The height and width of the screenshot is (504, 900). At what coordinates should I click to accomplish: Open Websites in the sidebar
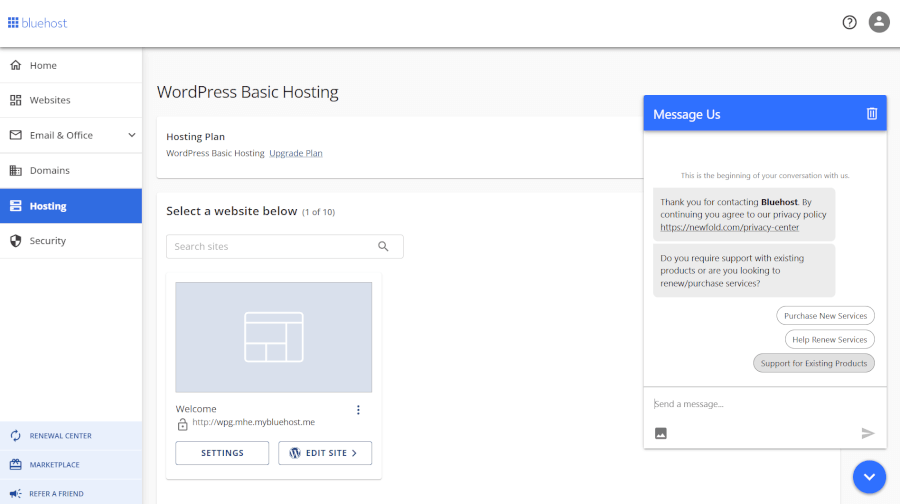(x=71, y=100)
